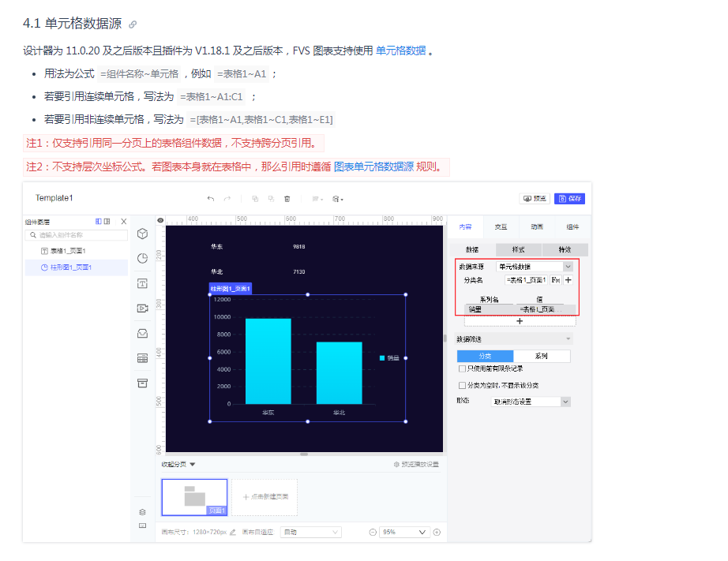Screen dimensions: 728x561
Task: Collapse the 数据筛选 section
Action: tap(568, 339)
